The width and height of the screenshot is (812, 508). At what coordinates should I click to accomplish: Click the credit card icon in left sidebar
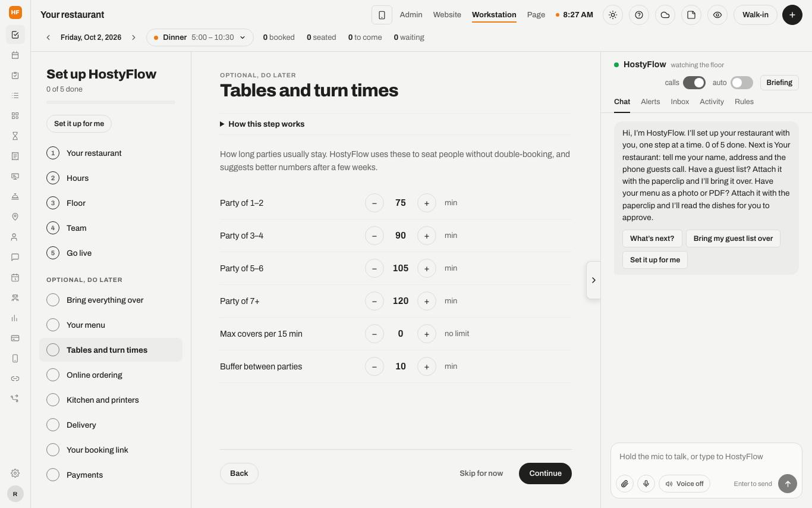(x=15, y=338)
